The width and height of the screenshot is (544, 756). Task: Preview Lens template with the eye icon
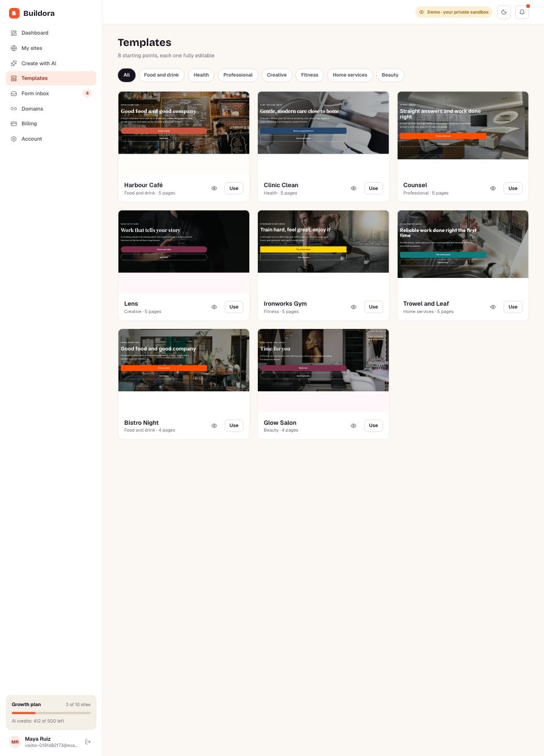(x=214, y=307)
